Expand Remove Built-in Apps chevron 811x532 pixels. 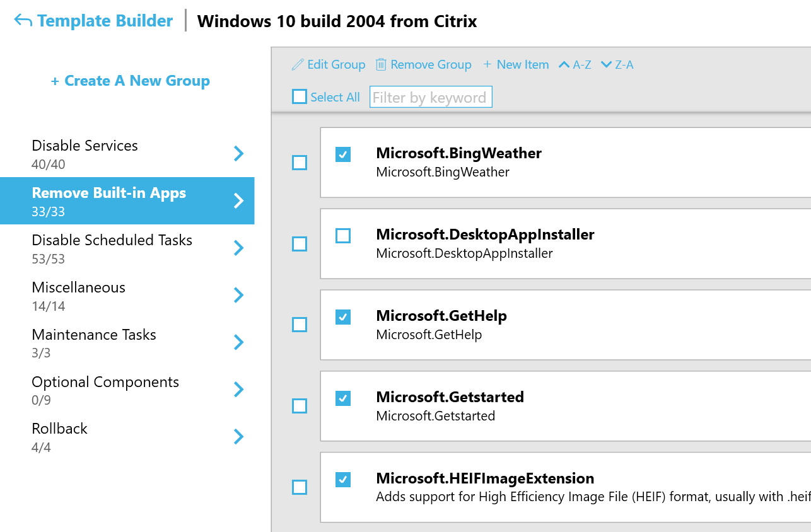coord(238,200)
